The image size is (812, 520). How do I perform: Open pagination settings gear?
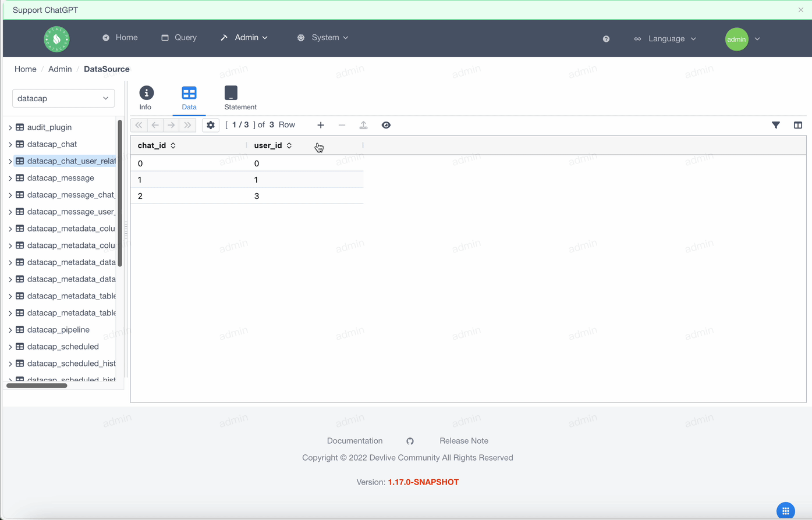[211, 125]
